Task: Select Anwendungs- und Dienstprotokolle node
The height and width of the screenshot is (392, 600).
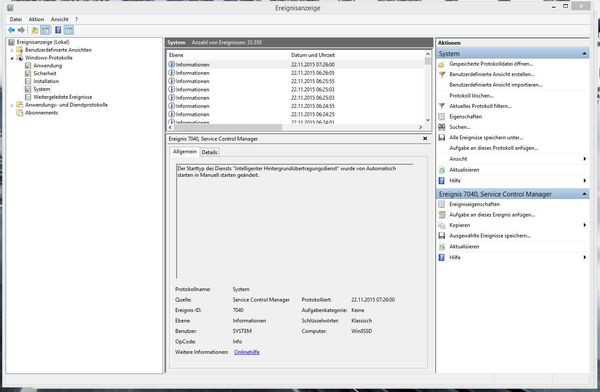Action: 66,105
